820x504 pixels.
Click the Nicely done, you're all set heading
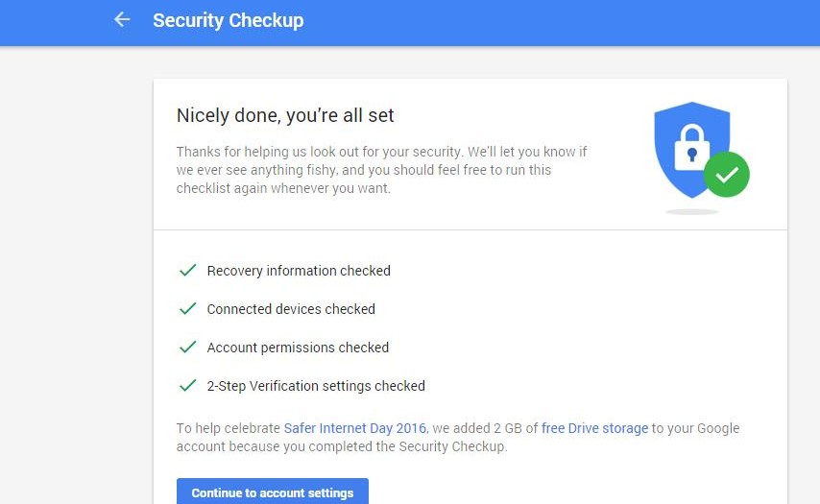click(285, 115)
